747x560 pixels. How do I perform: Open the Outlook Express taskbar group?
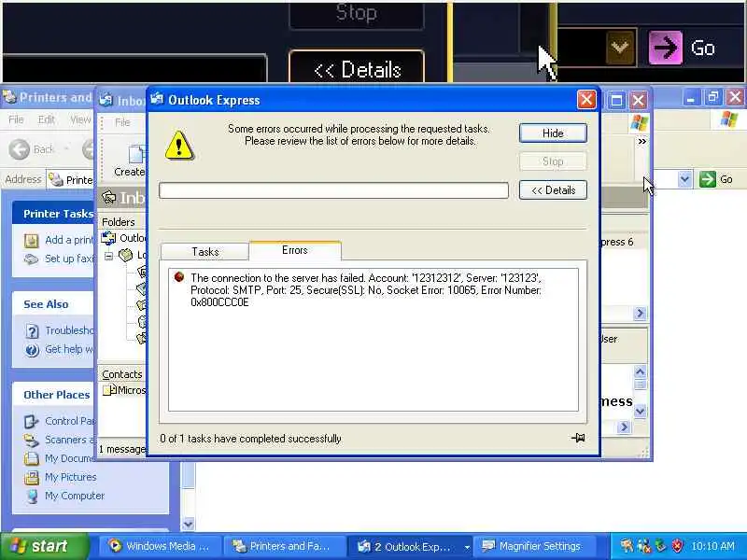coord(410,547)
